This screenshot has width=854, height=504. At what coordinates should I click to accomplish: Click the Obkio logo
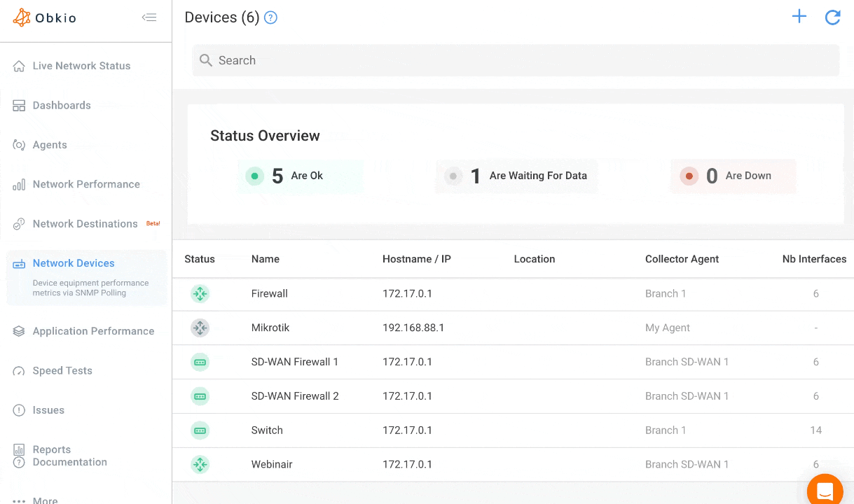(x=45, y=18)
